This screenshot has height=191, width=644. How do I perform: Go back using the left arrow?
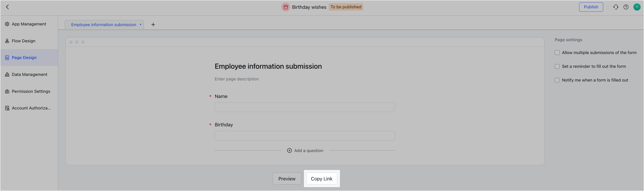pyautogui.click(x=7, y=7)
